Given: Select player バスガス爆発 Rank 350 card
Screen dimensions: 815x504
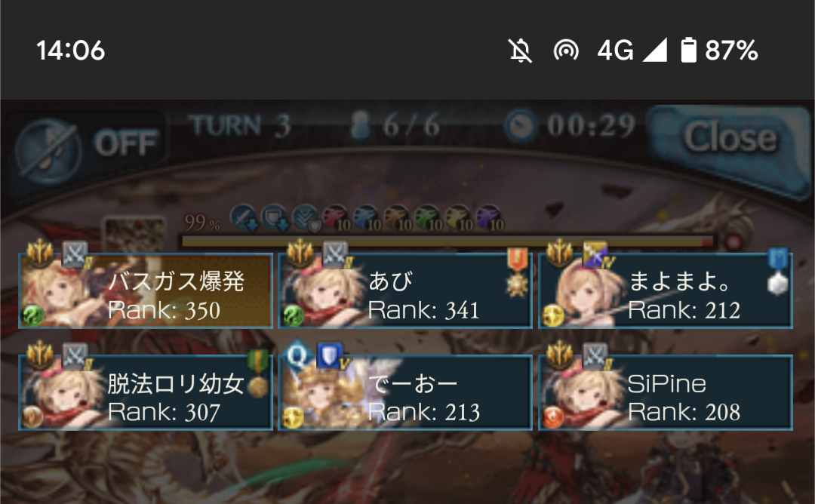Looking at the screenshot, I should tap(146, 291).
